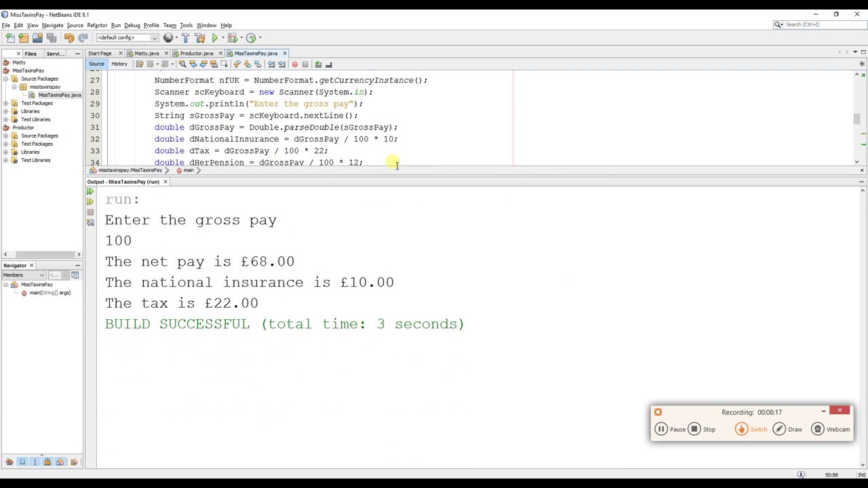
Task: Switch editor to History view
Action: [119, 64]
